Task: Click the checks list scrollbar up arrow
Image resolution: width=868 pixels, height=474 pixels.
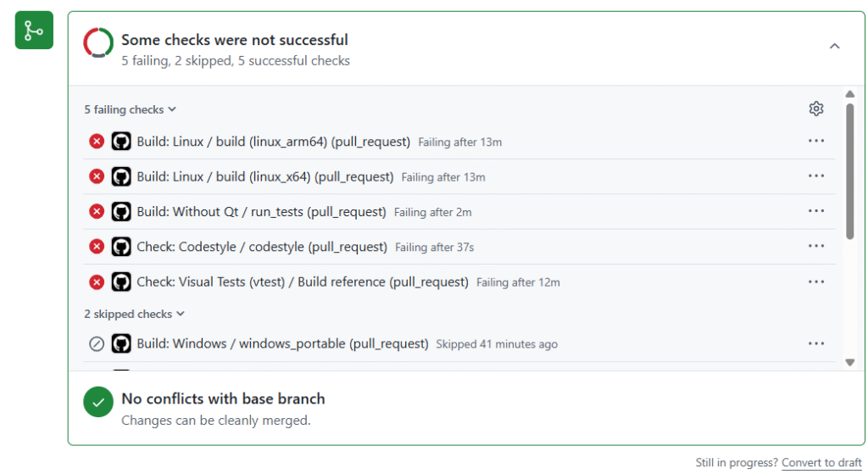Action: click(850, 94)
